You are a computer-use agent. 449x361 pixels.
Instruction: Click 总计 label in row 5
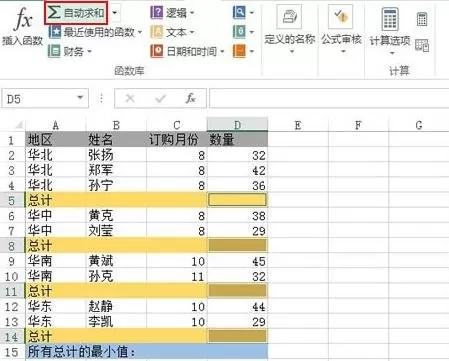click(40, 200)
